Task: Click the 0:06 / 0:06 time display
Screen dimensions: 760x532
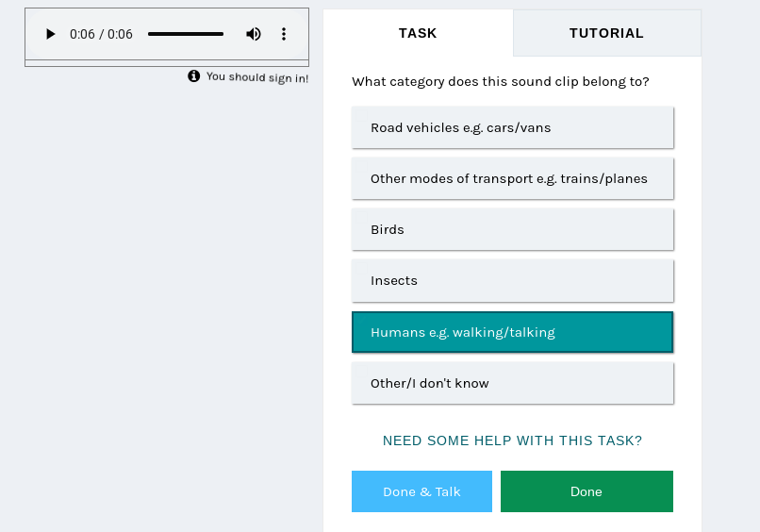Action: point(101,34)
